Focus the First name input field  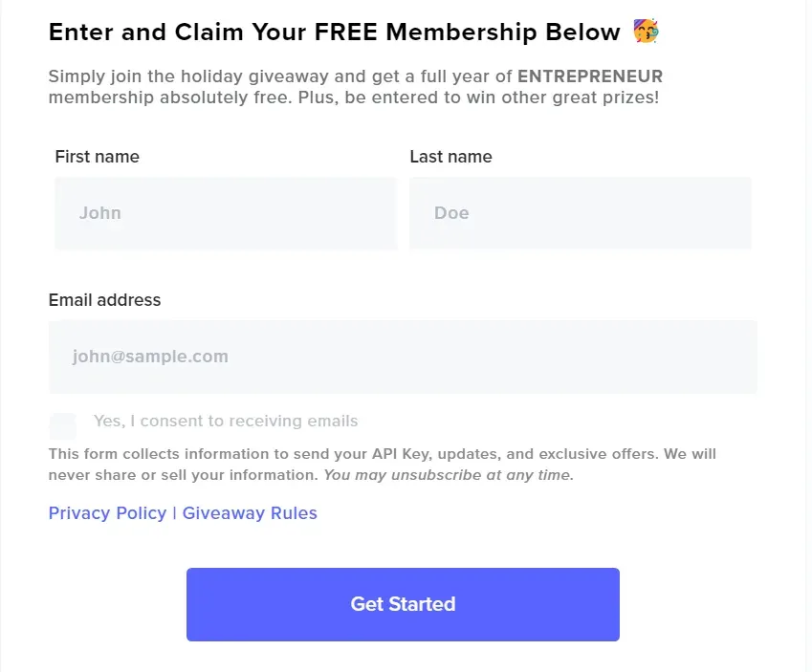[x=226, y=213]
